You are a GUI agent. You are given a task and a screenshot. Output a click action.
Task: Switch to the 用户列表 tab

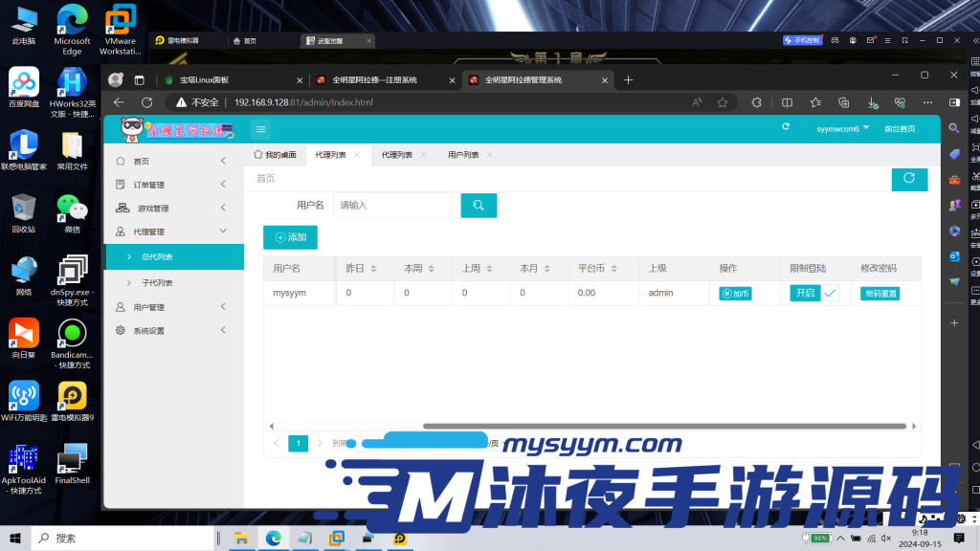461,152
